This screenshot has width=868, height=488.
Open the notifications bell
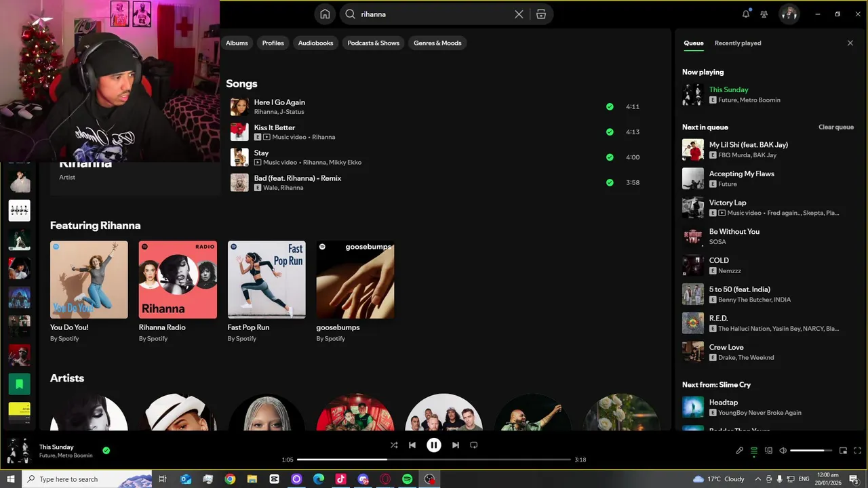click(746, 14)
